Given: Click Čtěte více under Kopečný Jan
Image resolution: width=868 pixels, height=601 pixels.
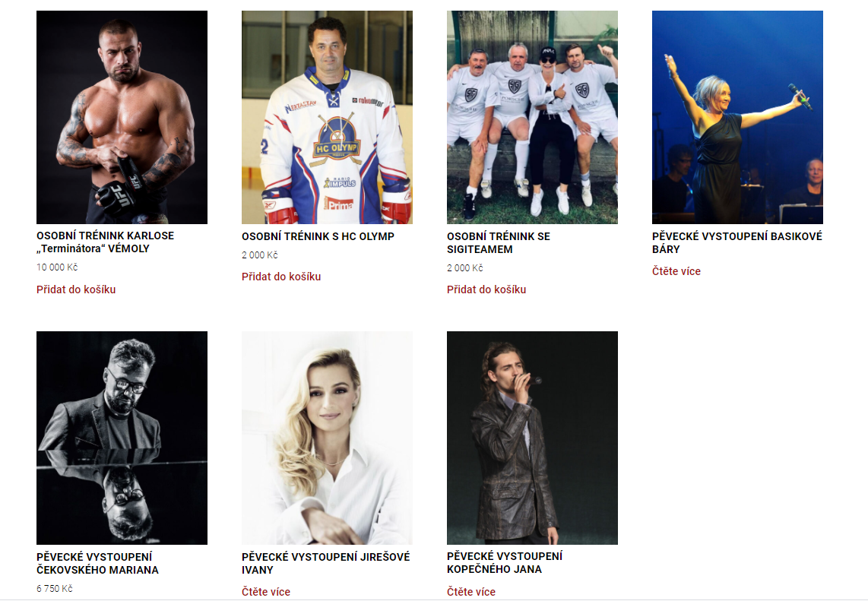Looking at the screenshot, I should (471, 592).
